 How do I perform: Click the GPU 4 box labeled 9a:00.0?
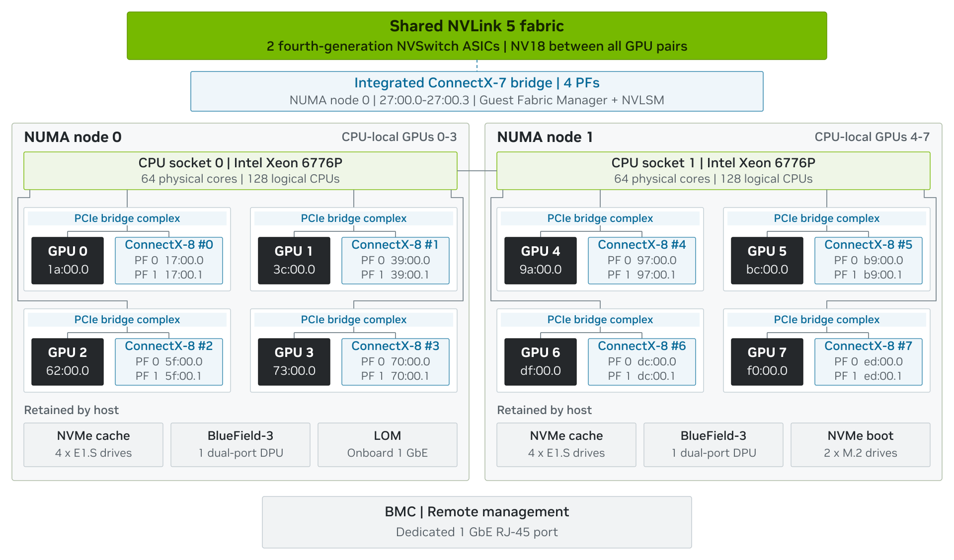click(541, 261)
